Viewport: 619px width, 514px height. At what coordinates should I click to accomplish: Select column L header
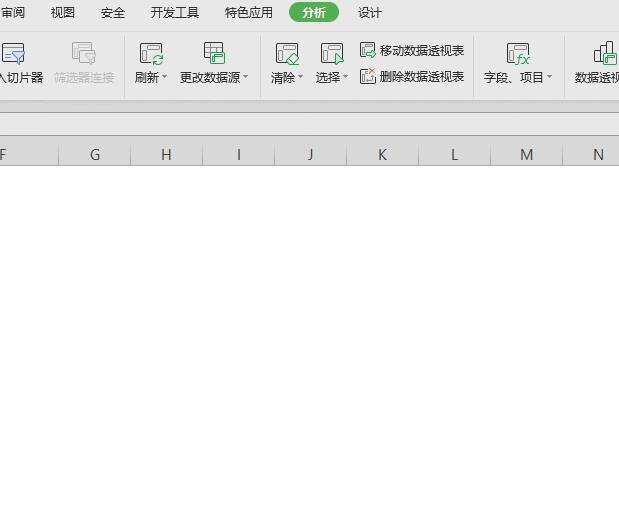pyautogui.click(x=455, y=154)
